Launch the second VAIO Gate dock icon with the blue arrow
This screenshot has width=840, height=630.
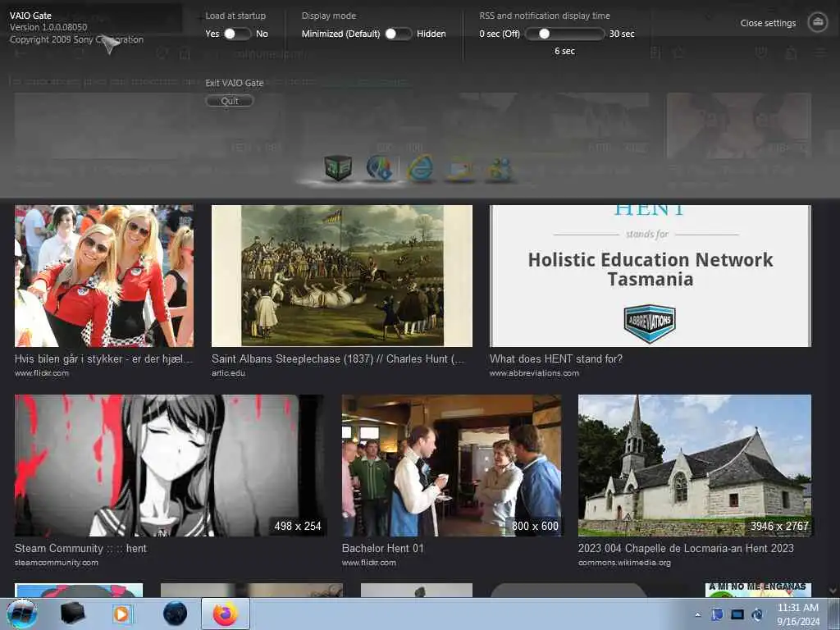pyautogui.click(x=379, y=167)
